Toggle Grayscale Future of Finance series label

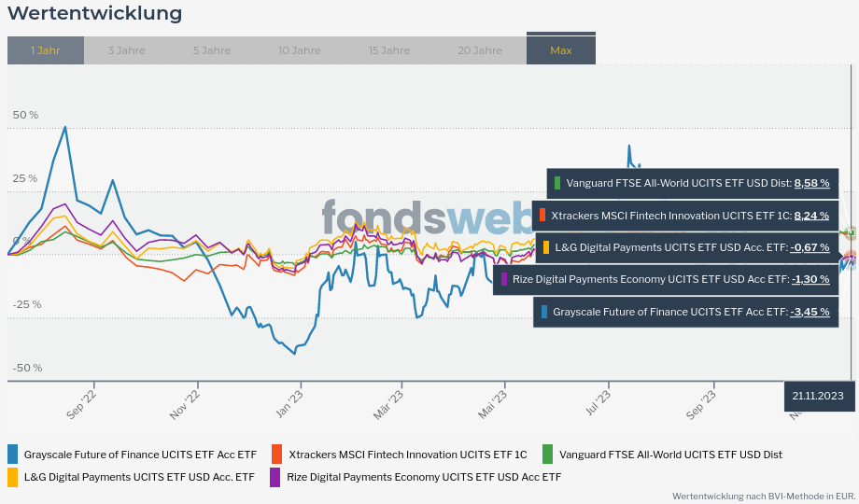140,455
